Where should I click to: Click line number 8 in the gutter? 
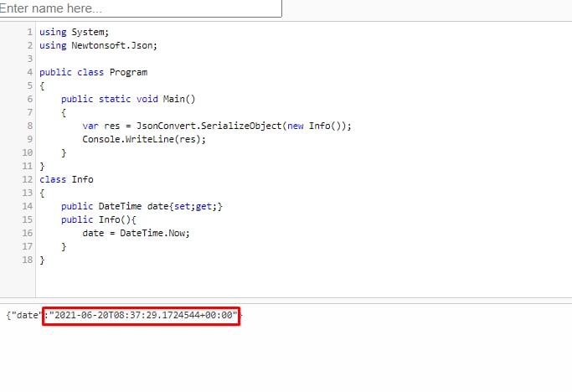pos(29,126)
